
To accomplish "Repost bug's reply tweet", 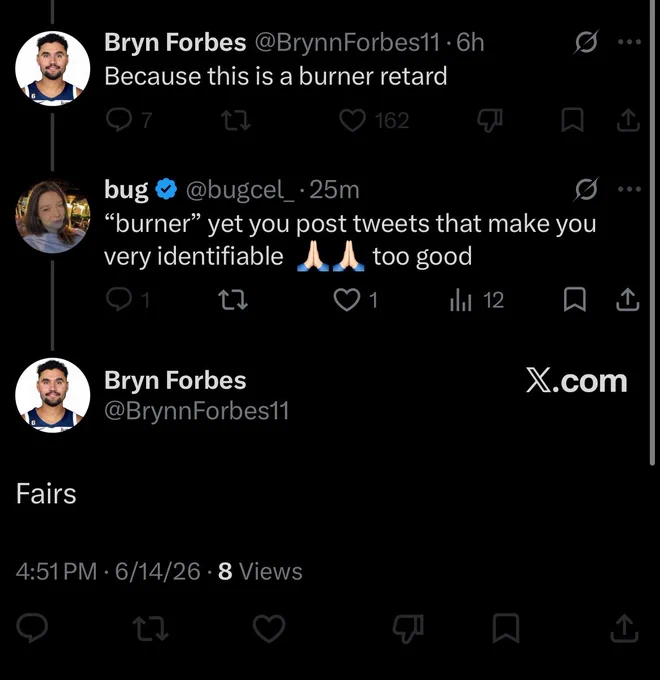I will pos(233,300).
